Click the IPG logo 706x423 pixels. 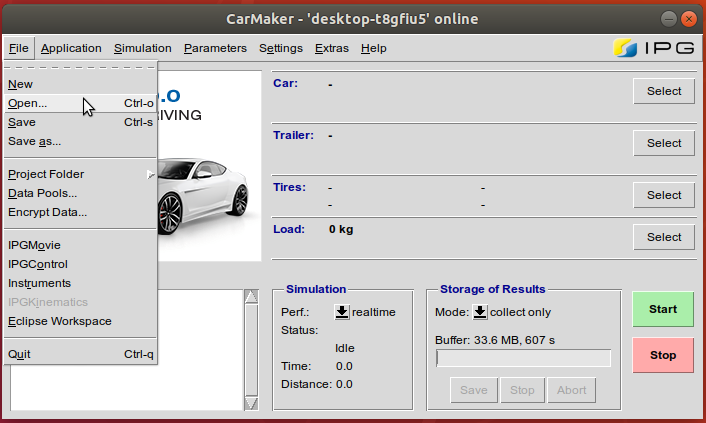coord(654,48)
